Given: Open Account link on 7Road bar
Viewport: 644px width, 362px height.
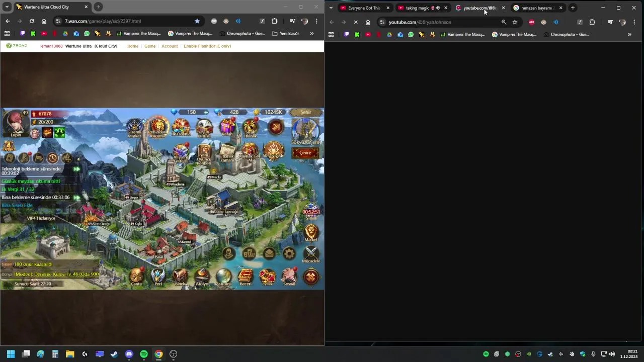Looking at the screenshot, I should [x=170, y=46].
